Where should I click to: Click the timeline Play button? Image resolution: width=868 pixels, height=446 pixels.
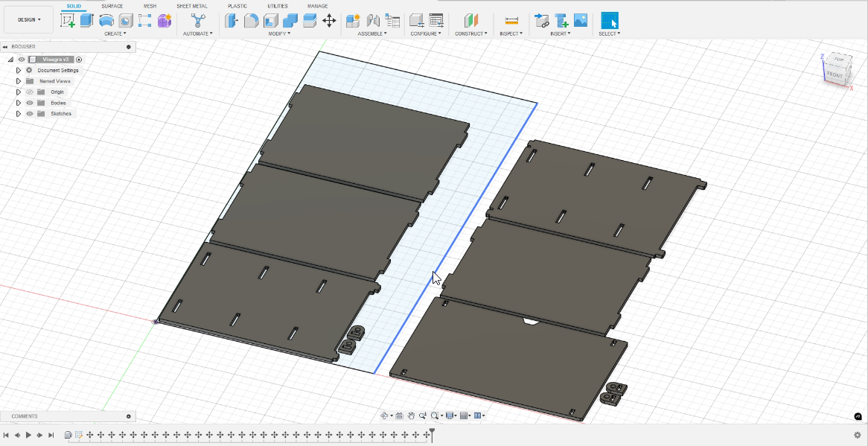(29, 436)
